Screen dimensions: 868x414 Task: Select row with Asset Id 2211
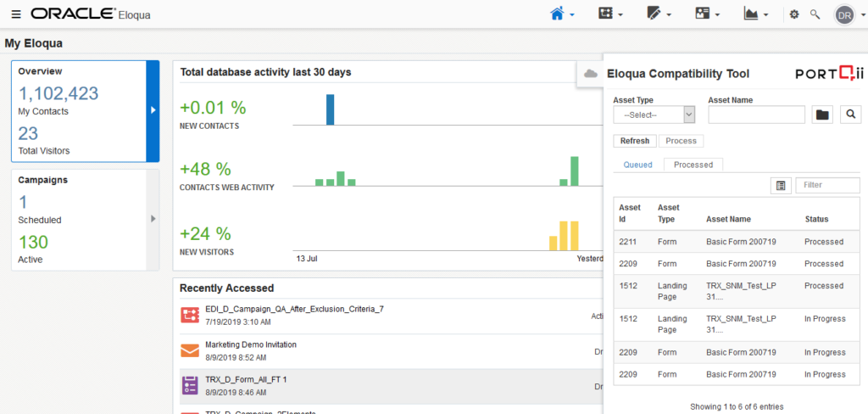(737, 242)
